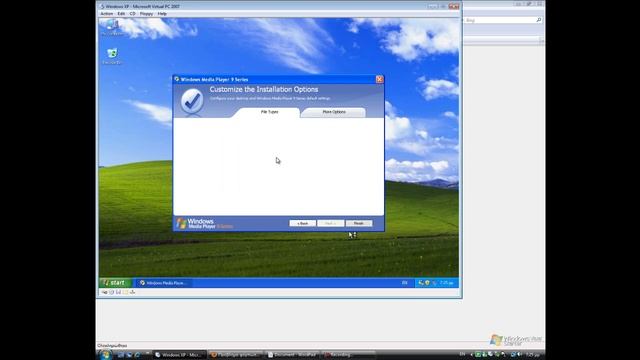The width and height of the screenshot is (640, 360).
Task: Click the Virtual PC shared folder status icon
Action: 125,292
